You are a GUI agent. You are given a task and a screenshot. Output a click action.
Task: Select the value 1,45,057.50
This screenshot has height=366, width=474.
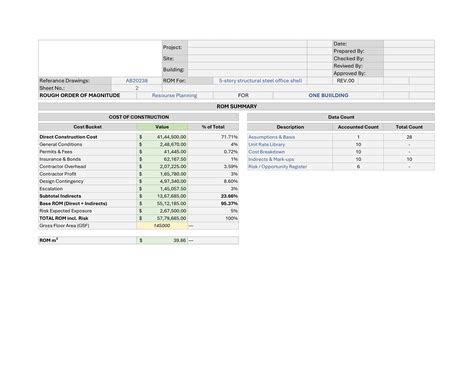click(x=162, y=189)
